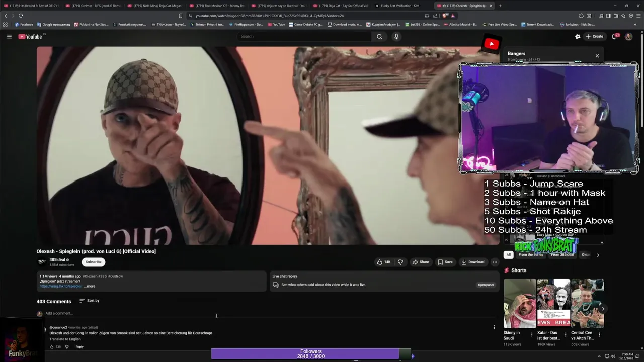Screen dimensions: 644x362
Task: Open options for the Central Cee short
Action: (x=599, y=334)
